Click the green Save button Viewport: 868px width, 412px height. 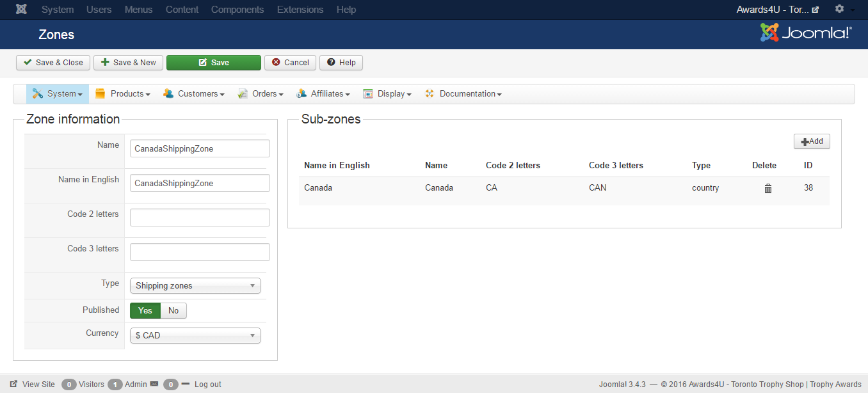coord(214,62)
